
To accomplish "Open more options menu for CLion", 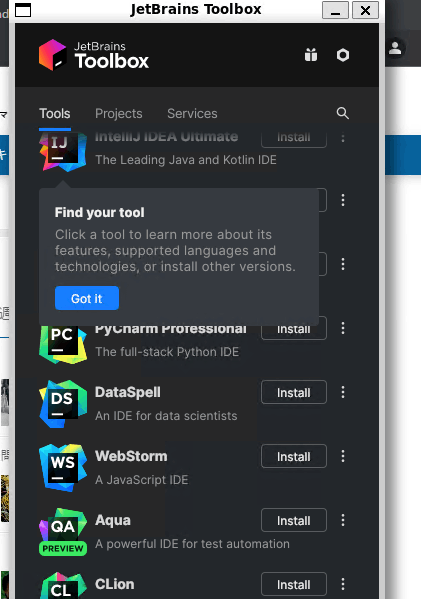I will coord(343,584).
